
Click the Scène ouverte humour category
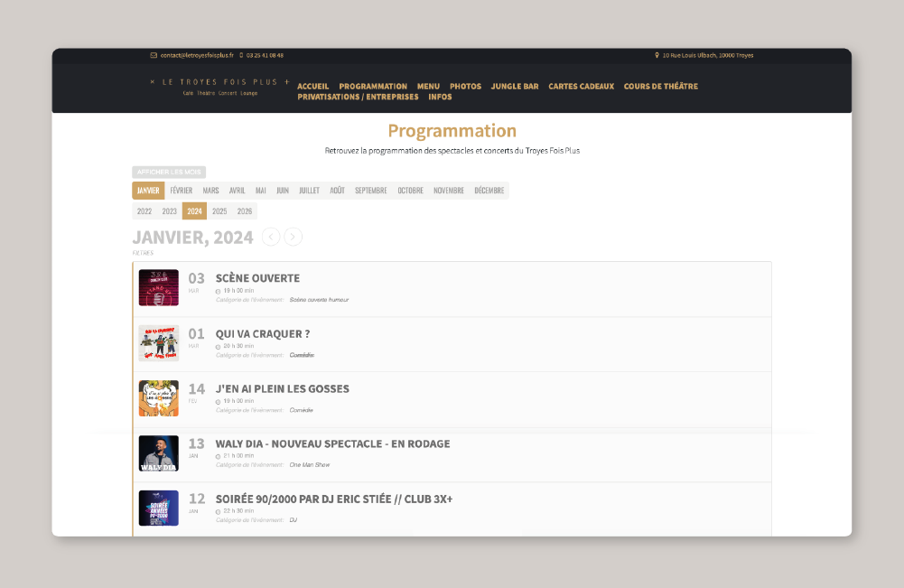click(319, 300)
